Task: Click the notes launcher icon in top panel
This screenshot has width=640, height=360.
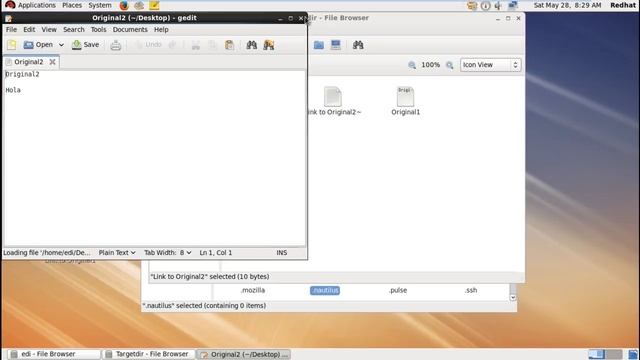Action: [x=154, y=5]
